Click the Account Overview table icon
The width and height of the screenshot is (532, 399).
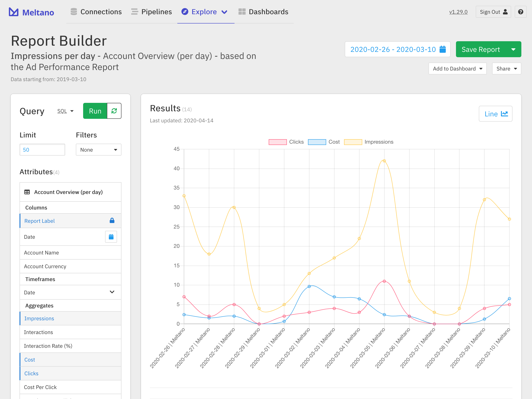tap(27, 192)
